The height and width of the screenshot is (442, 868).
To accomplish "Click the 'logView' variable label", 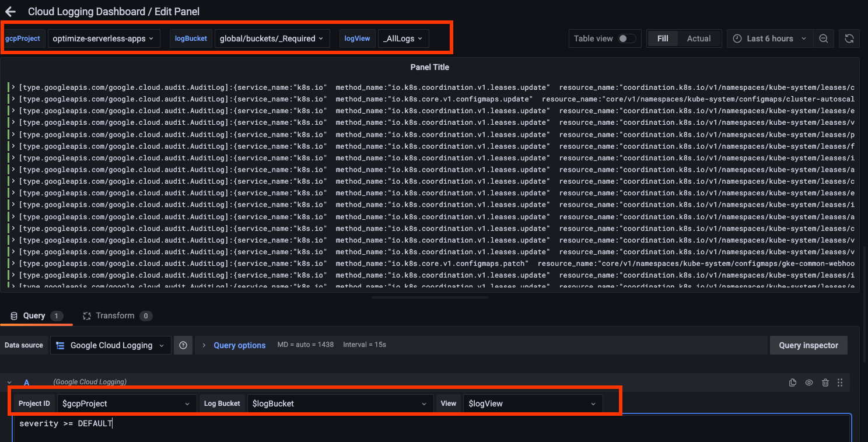I will point(357,38).
